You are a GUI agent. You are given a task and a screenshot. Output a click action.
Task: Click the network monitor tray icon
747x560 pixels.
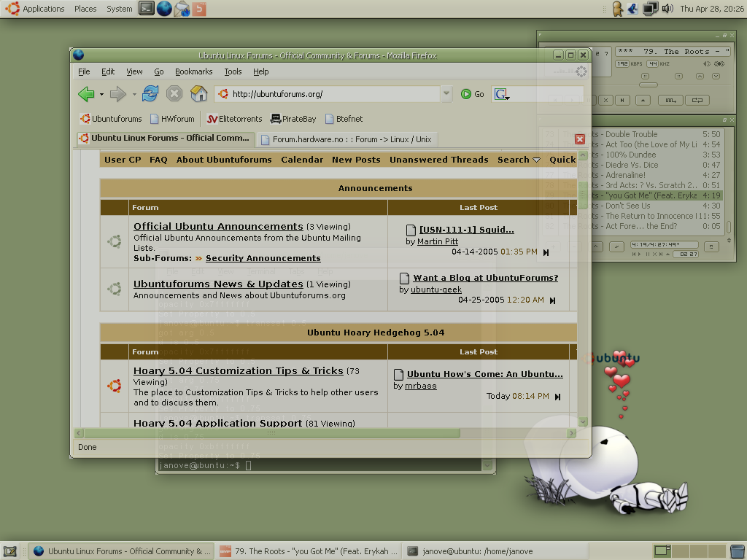pyautogui.click(x=650, y=9)
